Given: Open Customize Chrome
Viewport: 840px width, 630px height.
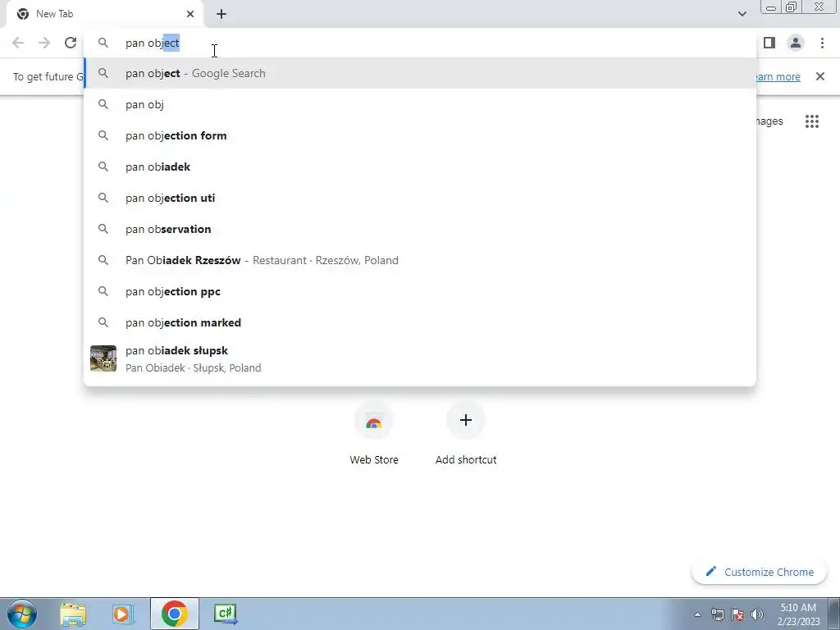Looking at the screenshot, I should (760, 572).
